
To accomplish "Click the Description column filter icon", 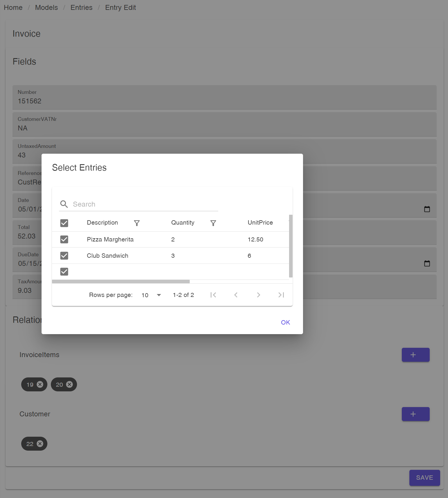I will pos(137,223).
